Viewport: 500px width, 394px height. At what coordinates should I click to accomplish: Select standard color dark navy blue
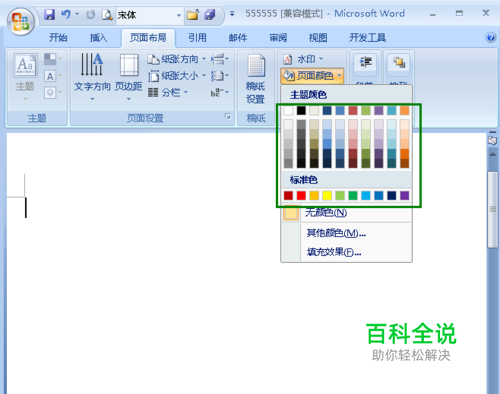(x=392, y=195)
